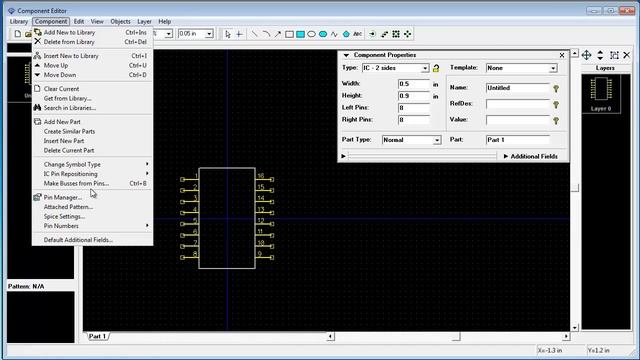Select the arrow pointer tool in toolbar
The image size is (640, 360).
(x=228, y=34)
